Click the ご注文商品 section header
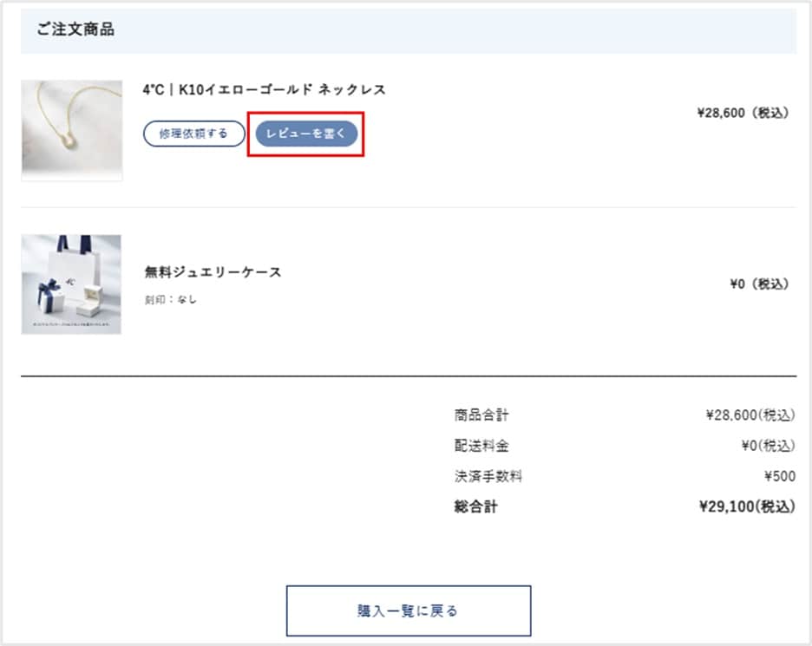This screenshot has height=646, width=812. point(75,29)
